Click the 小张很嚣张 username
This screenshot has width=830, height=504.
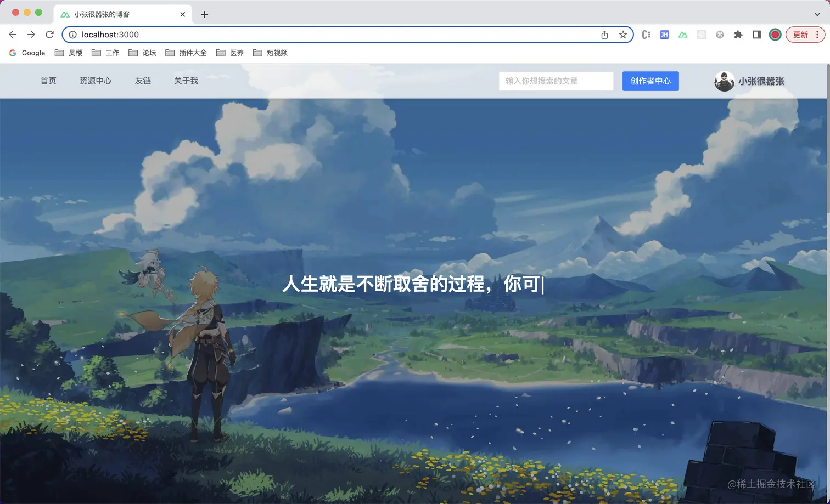761,81
